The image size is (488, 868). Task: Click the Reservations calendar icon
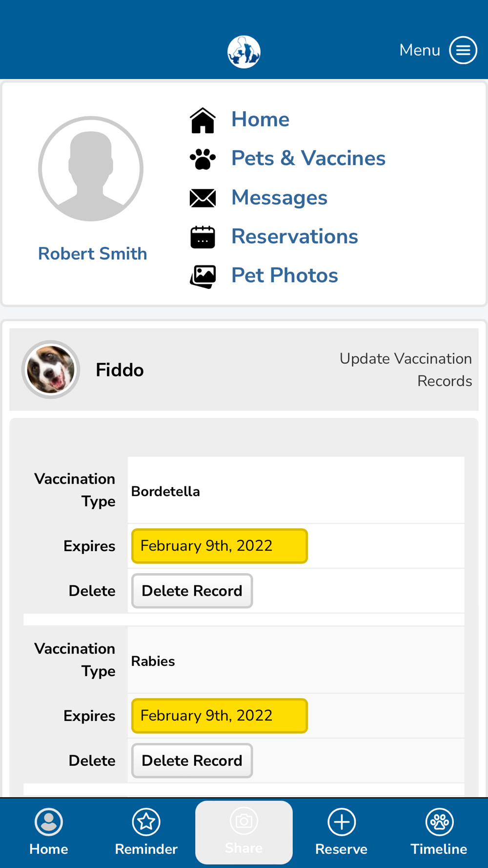203,237
